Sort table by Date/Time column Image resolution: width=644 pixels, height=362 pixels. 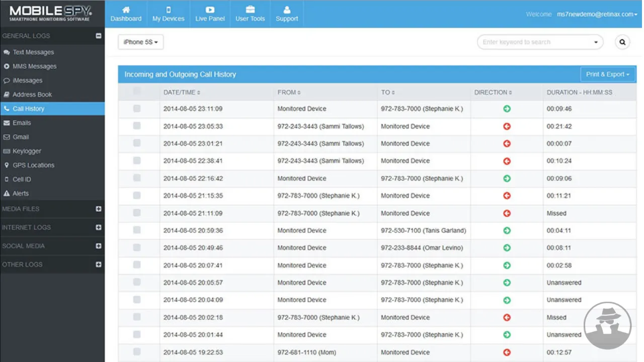[x=182, y=93]
